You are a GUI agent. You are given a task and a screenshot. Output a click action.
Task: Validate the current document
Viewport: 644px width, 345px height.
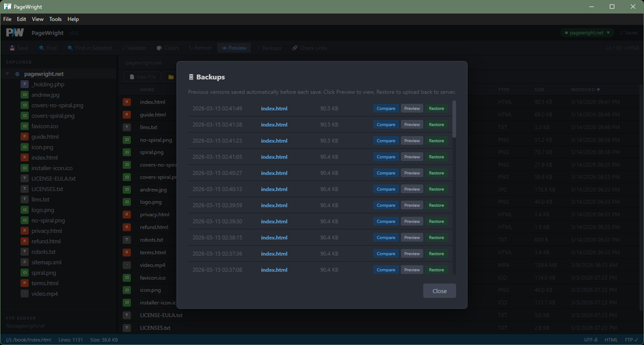coord(133,48)
